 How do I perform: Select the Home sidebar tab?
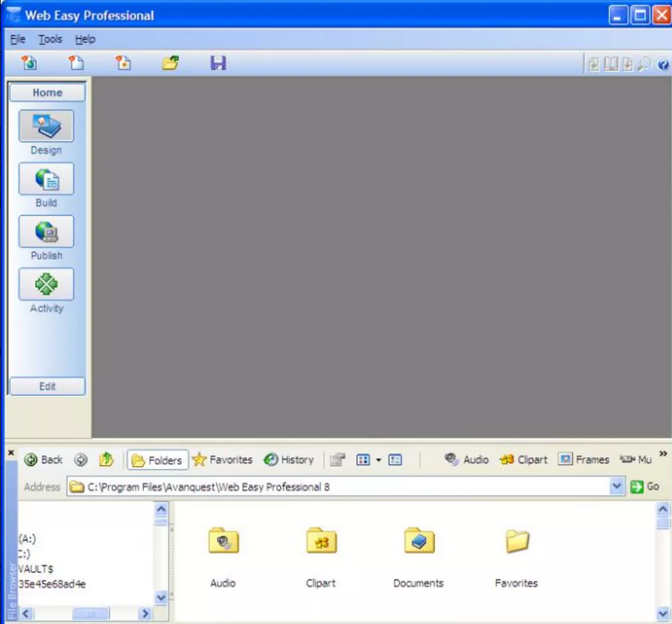tap(47, 92)
